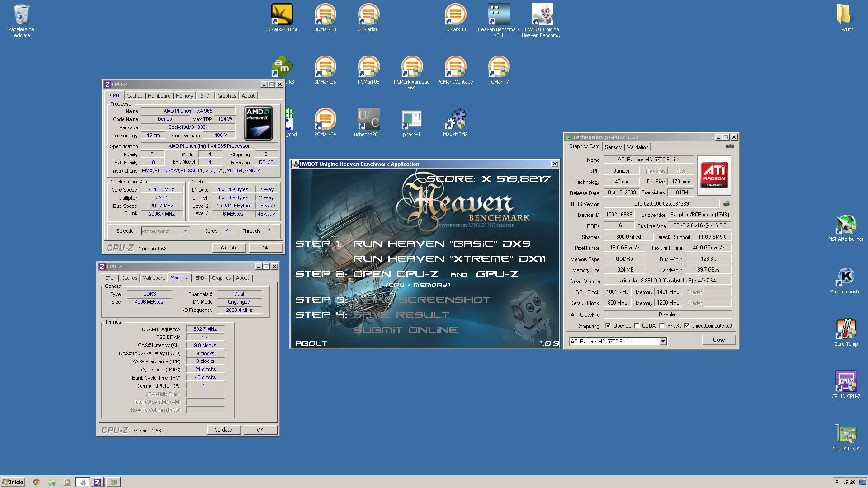The width and height of the screenshot is (868, 488).
Task: Open the 3DMark06 desktop shortcut
Action: tap(368, 18)
